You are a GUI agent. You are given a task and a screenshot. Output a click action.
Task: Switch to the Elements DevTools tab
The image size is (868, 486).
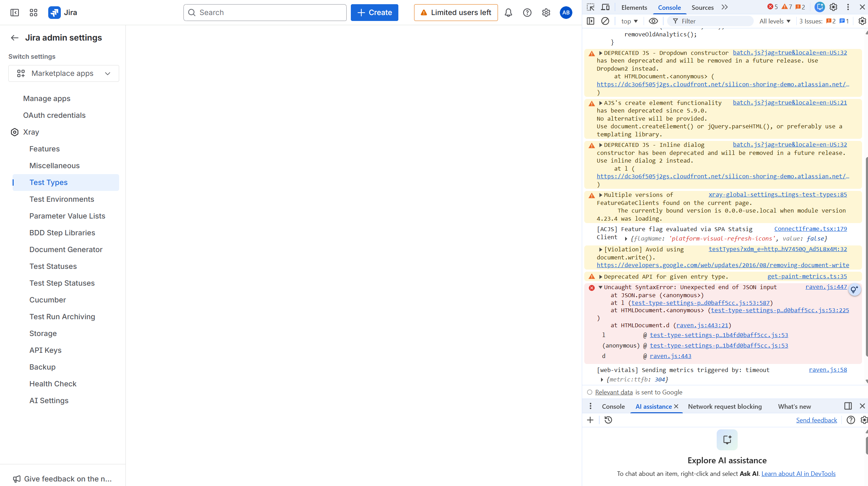pyautogui.click(x=634, y=7)
